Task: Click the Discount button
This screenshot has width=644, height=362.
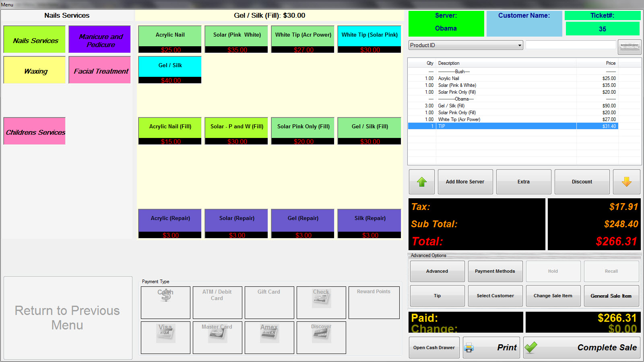Action: [582, 182]
